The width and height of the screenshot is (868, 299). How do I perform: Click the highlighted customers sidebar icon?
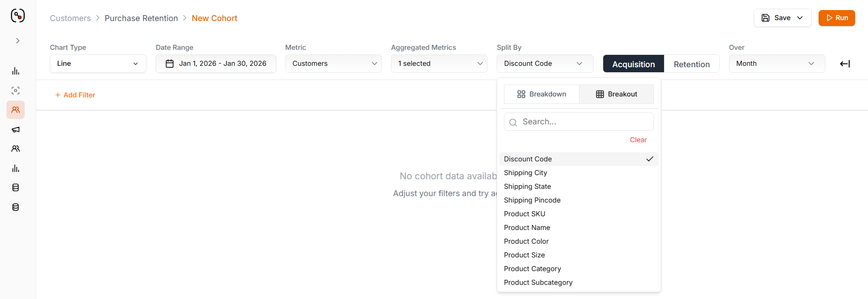click(16, 110)
